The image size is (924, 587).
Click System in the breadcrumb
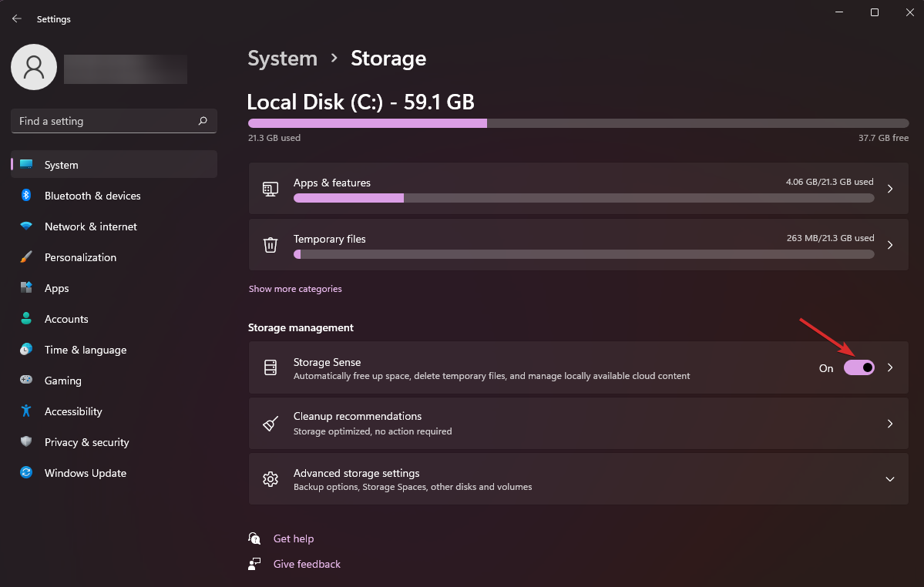(282, 59)
